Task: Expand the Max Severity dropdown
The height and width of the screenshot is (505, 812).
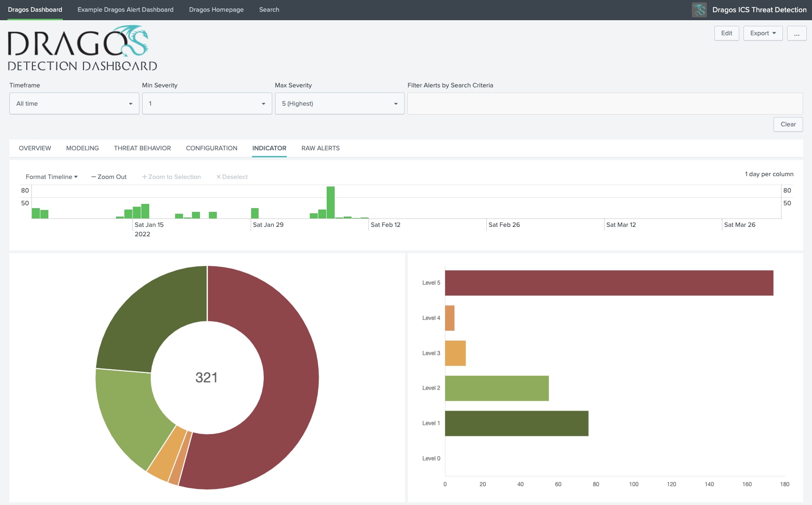Action: click(x=340, y=103)
